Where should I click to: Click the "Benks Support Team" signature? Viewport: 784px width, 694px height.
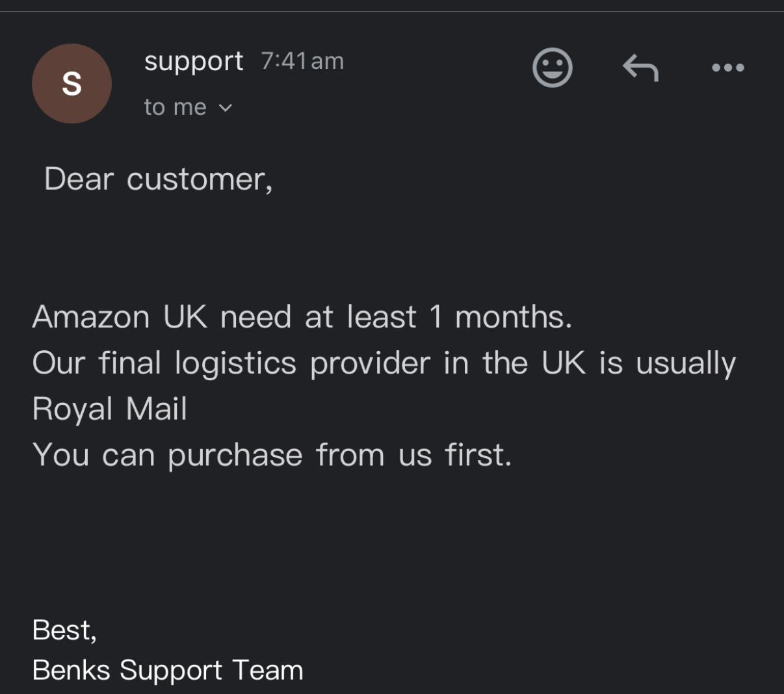coord(168,670)
